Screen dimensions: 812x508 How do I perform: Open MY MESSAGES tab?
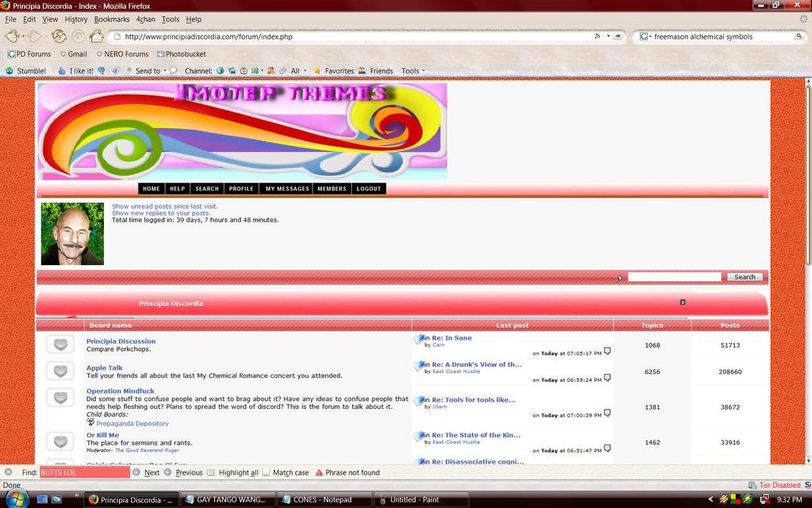pos(287,189)
